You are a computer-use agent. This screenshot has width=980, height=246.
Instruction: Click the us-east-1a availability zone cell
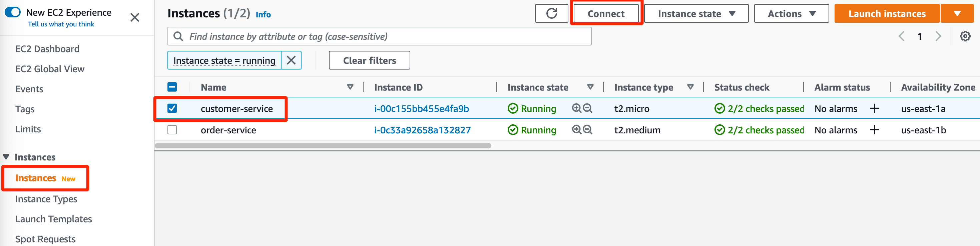pos(923,109)
